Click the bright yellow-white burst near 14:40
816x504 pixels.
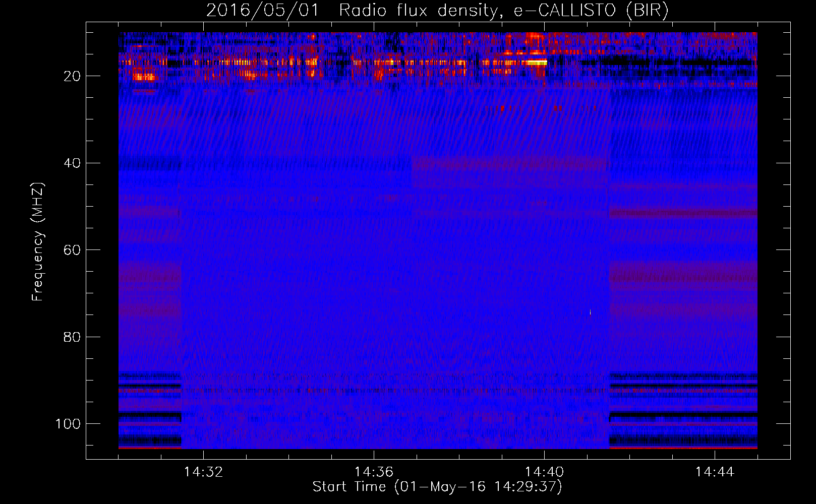pyautogui.click(x=536, y=62)
